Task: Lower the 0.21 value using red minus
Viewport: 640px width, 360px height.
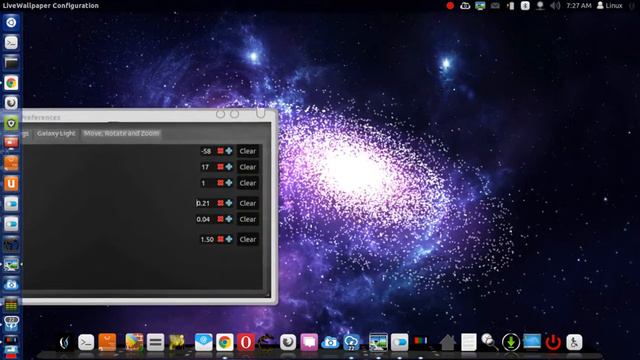Action: (x=220, y=203)
